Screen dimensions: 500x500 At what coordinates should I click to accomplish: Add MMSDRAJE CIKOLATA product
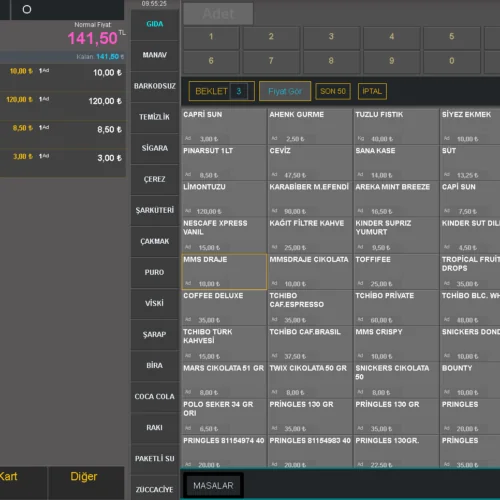click(310, 272)
